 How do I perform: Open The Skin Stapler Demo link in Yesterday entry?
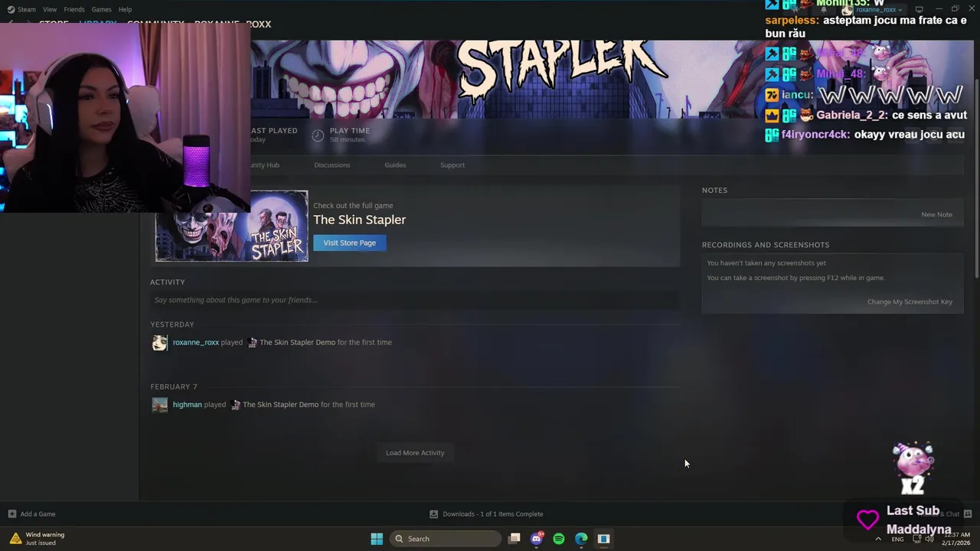297,343
